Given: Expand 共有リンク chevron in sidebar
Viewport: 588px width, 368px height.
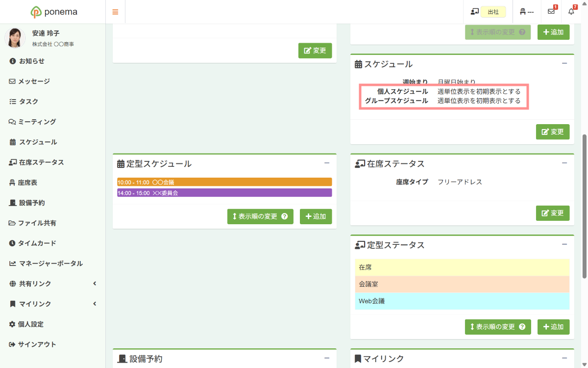Looking at the screenshot, I should pyautogui.click(x=95, y=284).
